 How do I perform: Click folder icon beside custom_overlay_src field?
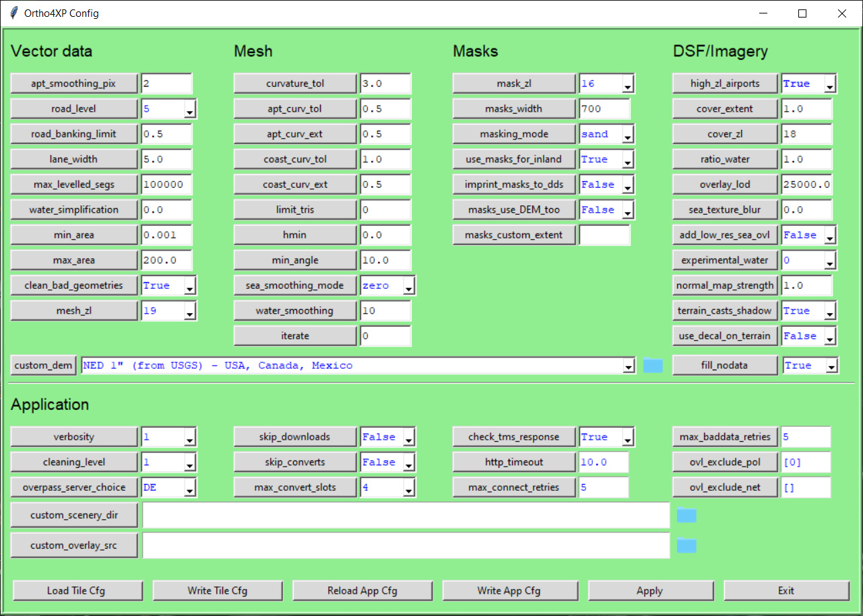(686, 545)
